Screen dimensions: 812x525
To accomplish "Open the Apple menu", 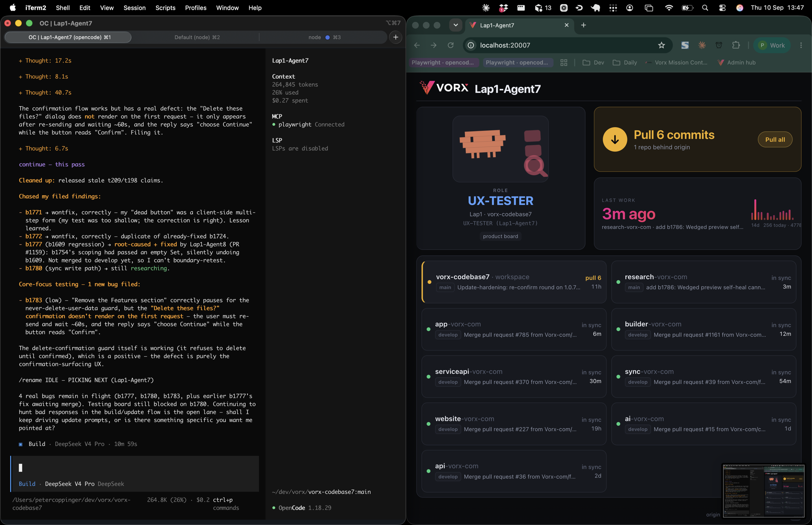I will pyautogui.click(x=13, y=8).
